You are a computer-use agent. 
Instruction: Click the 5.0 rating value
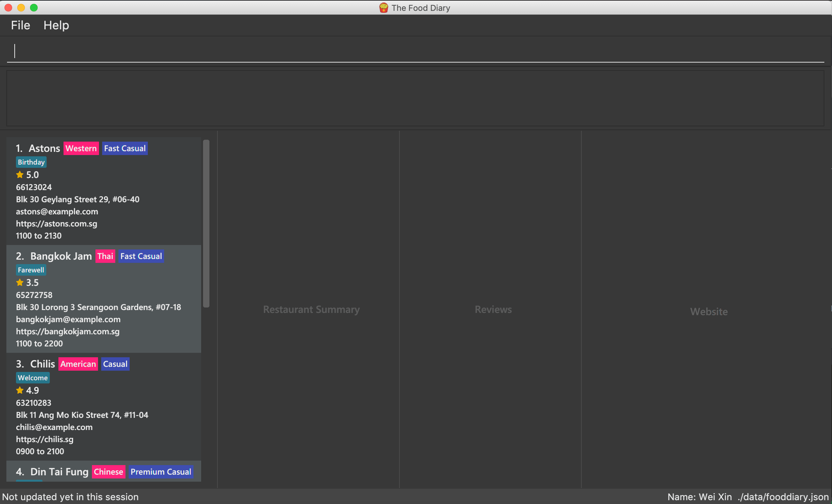point(33,175)
